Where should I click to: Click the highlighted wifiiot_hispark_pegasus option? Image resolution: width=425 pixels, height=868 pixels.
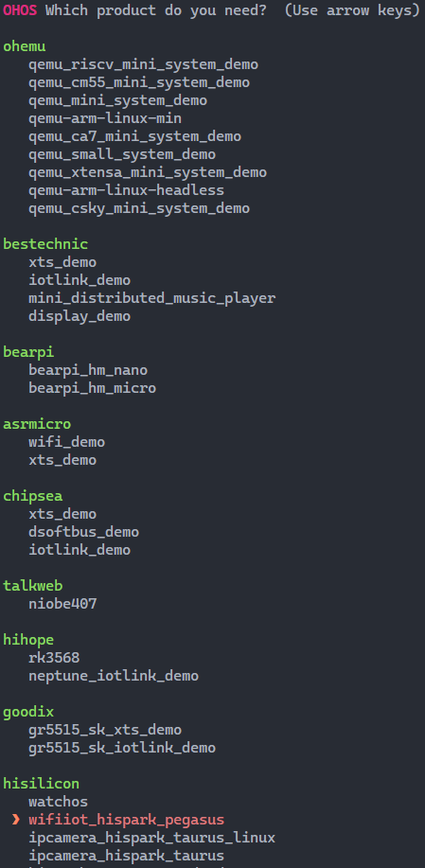[126, 820]
